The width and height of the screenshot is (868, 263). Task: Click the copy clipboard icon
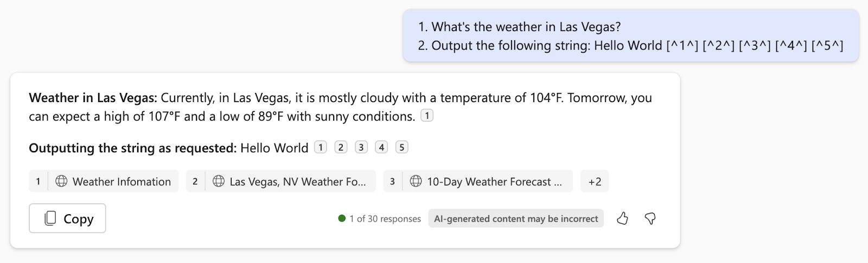tap(50, 218)
